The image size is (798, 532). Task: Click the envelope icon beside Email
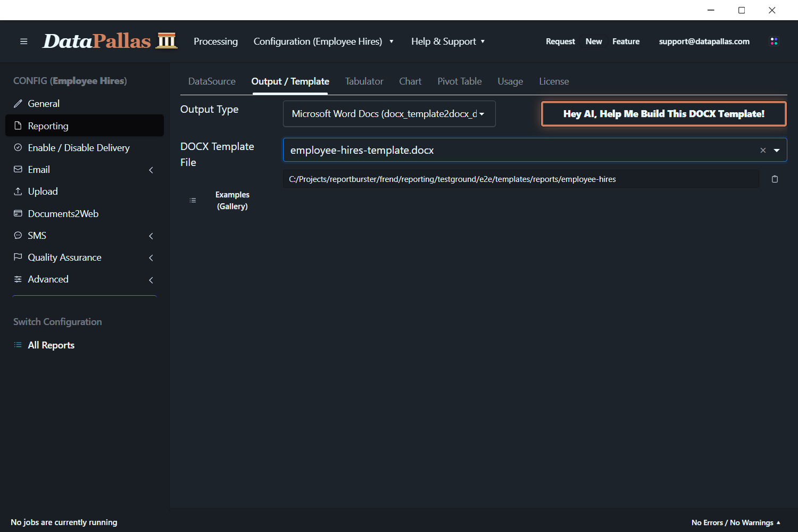click(x=18, y=169)
